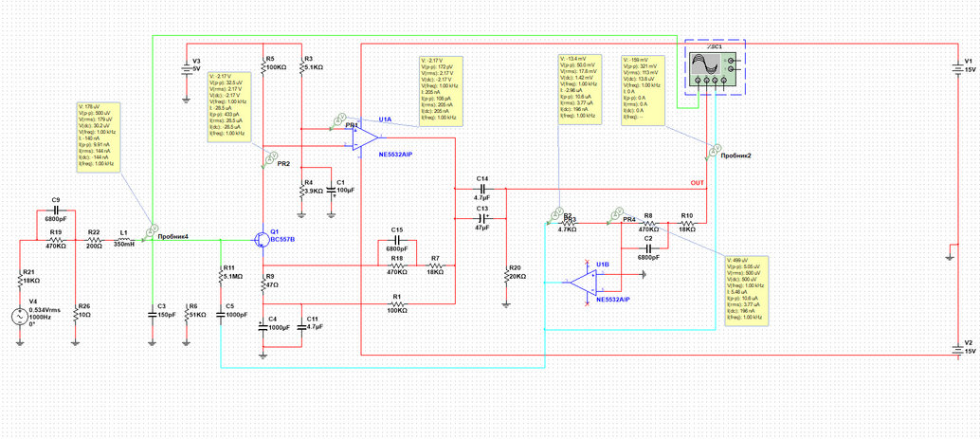
Task: Select the Q1 BC557B transistor symbol
Action: point(261,240)
